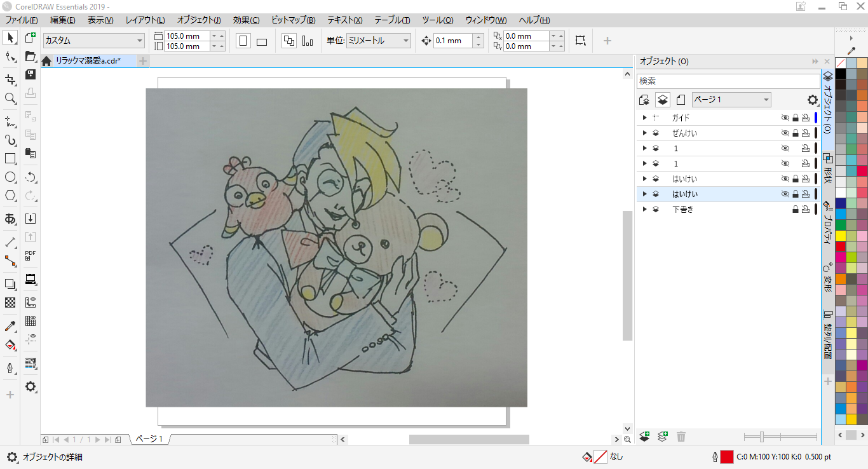Collapse the Objects docker with double-arrow
This screenshot has height=469, width=868.
(815, 62)
